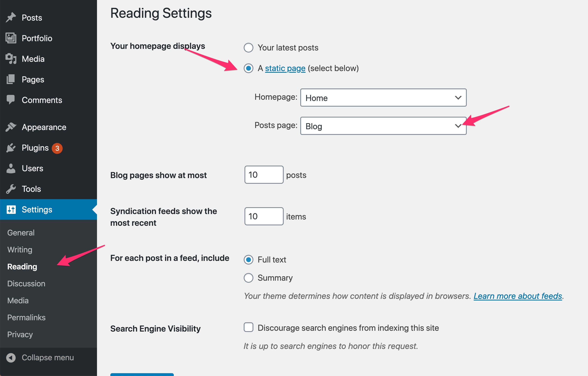Follow the 'static page' link
Screen dimensions: 588x376
pos(285,68)
